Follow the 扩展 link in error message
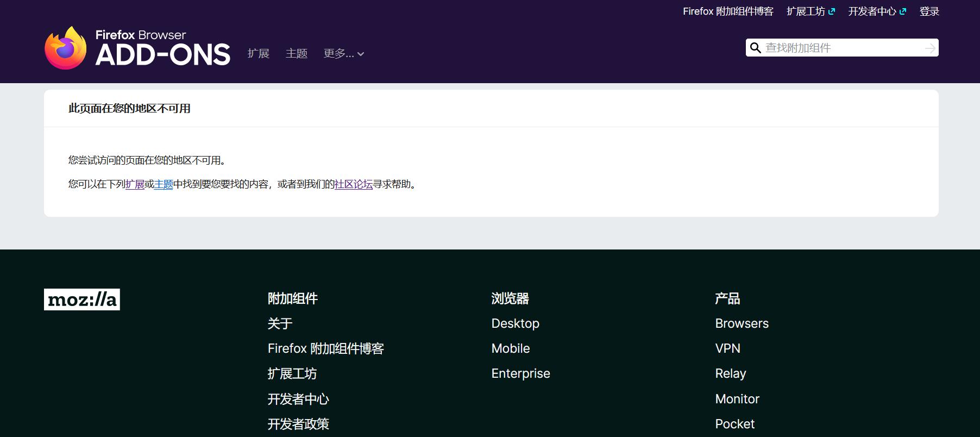Image resolution: width=980 pixels, height=437 pixels. (135, 184)
